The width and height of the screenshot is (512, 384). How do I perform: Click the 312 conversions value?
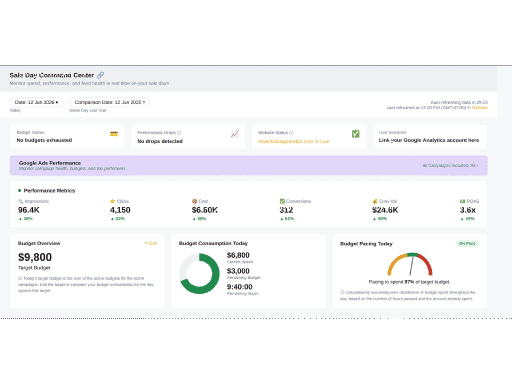tap(286, 210)
